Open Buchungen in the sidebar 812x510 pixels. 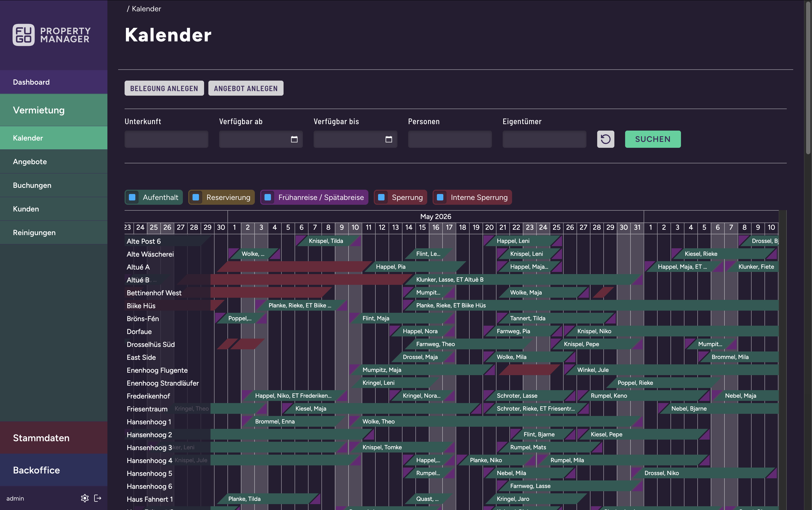tap(54, 185)
